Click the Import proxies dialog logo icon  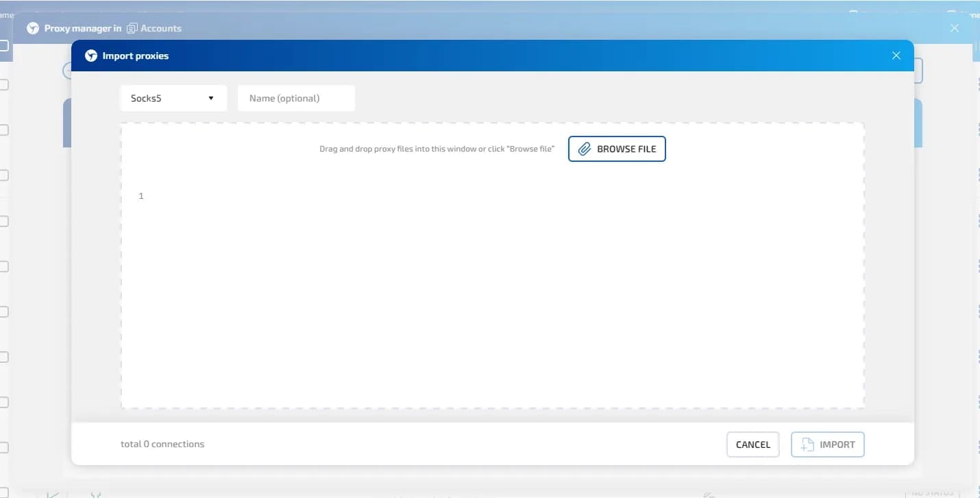pos(91,56)
